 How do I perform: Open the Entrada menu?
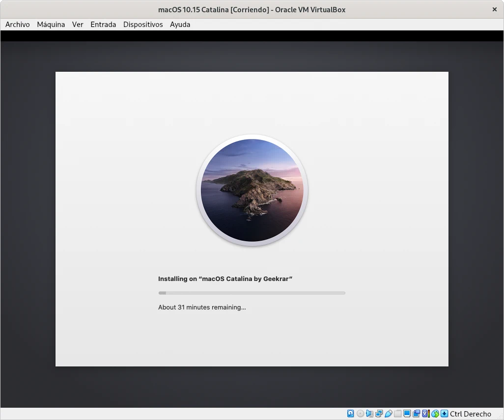tap(103, 25)
